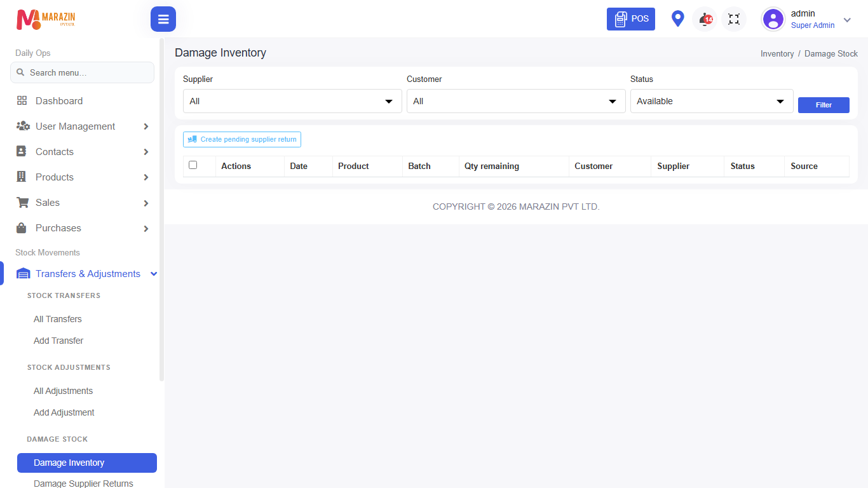The image size is (868, 488).
Task: Expand the Products submenu arrow
Action: (146, 177)
